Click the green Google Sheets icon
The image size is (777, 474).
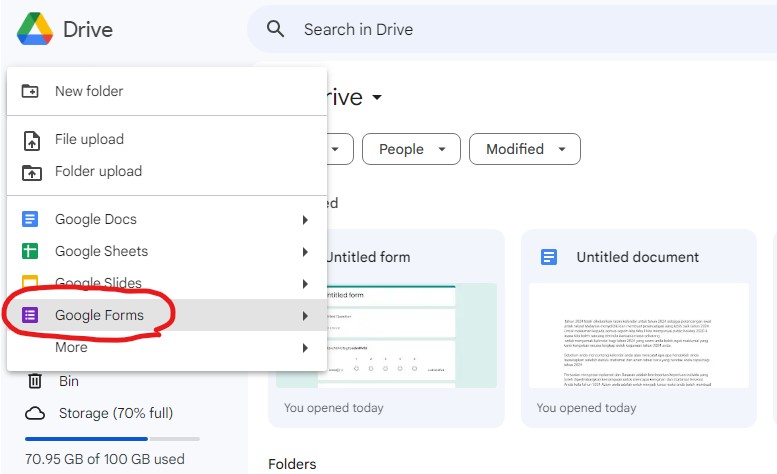(x=31, y=252)
